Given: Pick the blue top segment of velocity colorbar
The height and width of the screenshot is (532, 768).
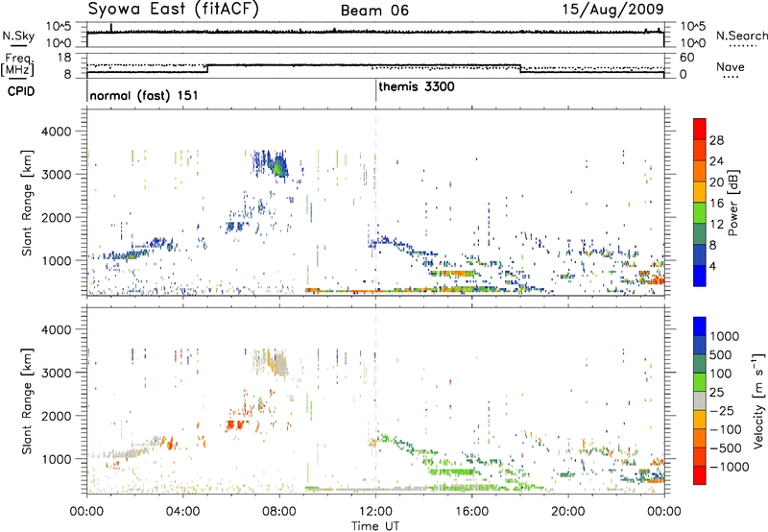Looking at the screenshot, I should point(700,326).
